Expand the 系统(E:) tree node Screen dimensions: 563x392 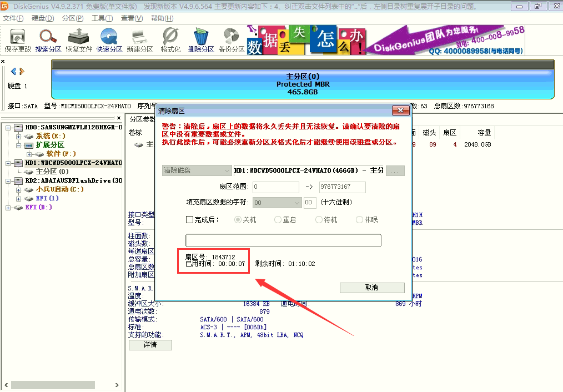[x=18, y=137]
